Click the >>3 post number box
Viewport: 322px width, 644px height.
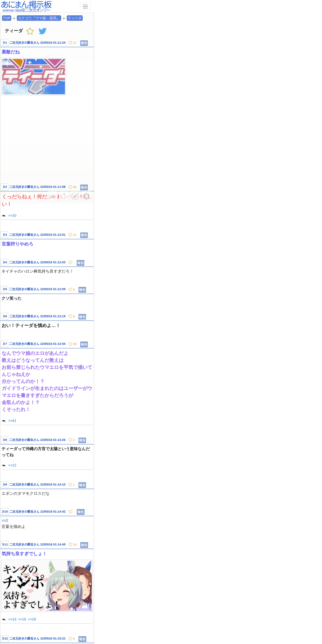pos(5,235)
